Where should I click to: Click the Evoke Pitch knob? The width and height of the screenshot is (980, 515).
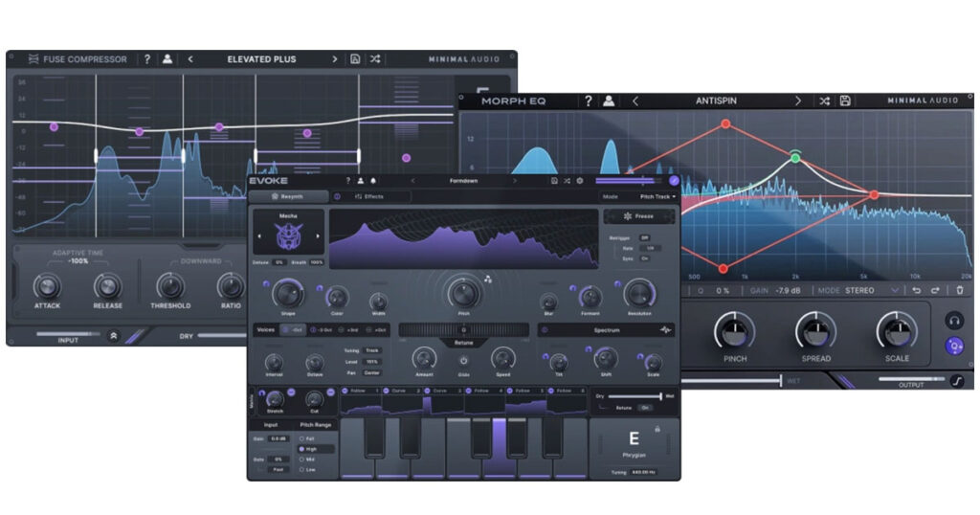coord(463,293)
